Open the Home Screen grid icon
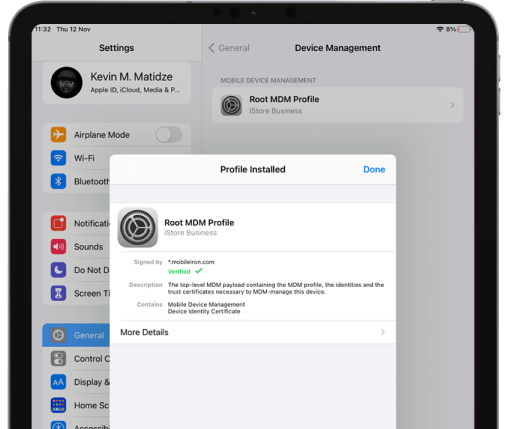 coord(58,405)
